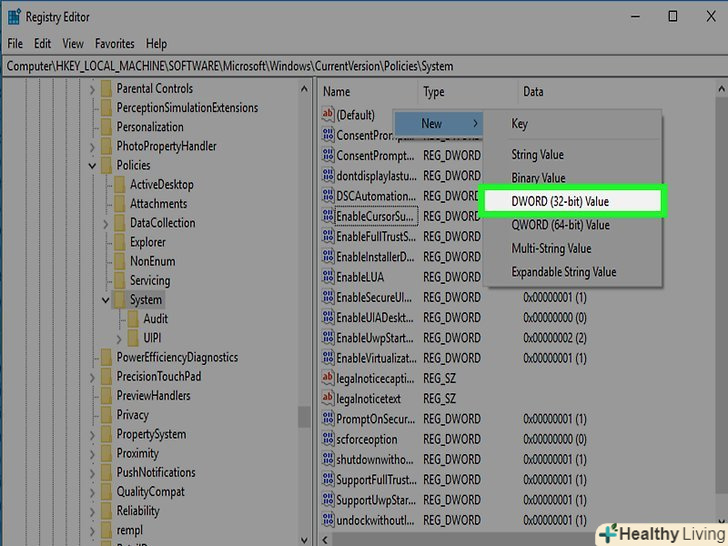Select the Reliability key
728x546 pixels.
tap(138, 511)
